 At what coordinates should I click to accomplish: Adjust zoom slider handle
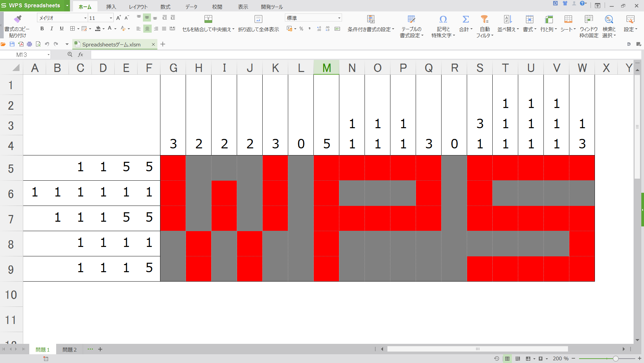pos(615,359)
